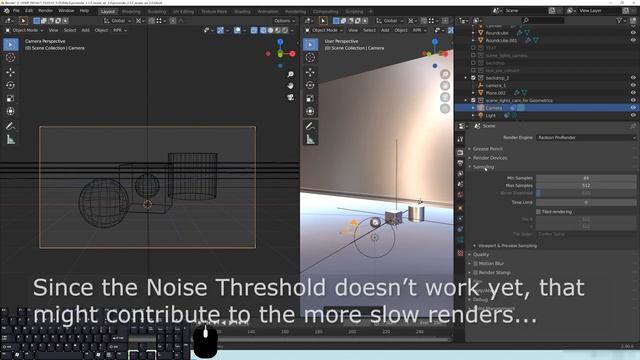This screenshot has width=640, height=360.
Task: Open View menu in left viewport header
Action: tap(53, 30)
